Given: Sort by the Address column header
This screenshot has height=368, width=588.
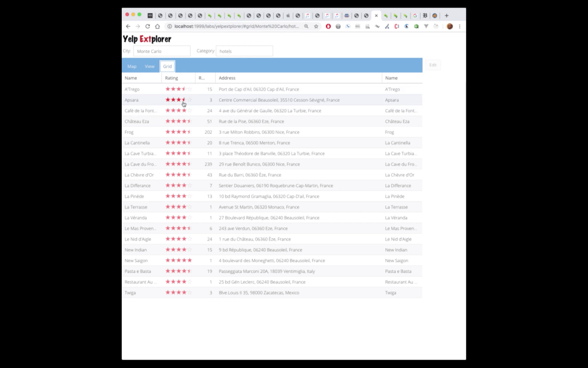Looking at the screenshot, I should click(299, 78).
